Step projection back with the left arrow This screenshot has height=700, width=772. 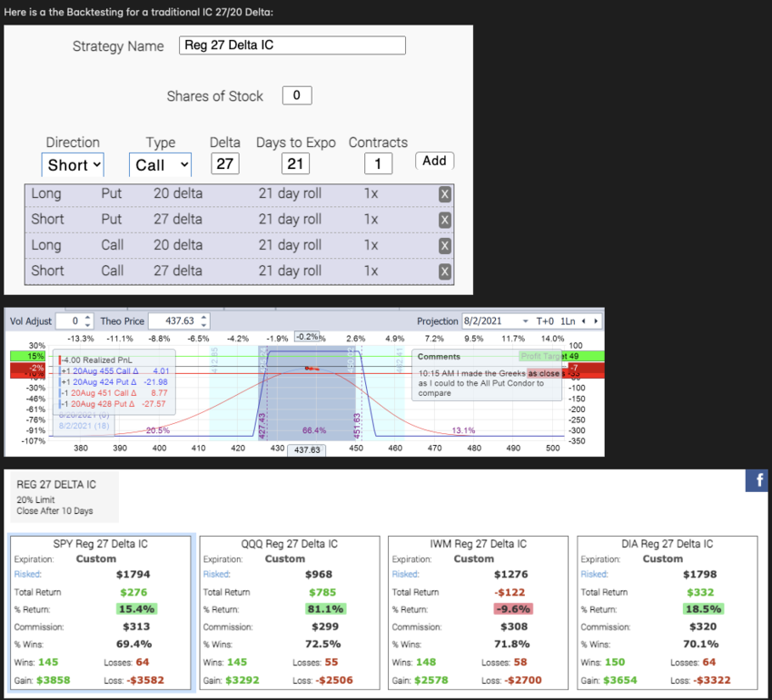pos(584,321)
